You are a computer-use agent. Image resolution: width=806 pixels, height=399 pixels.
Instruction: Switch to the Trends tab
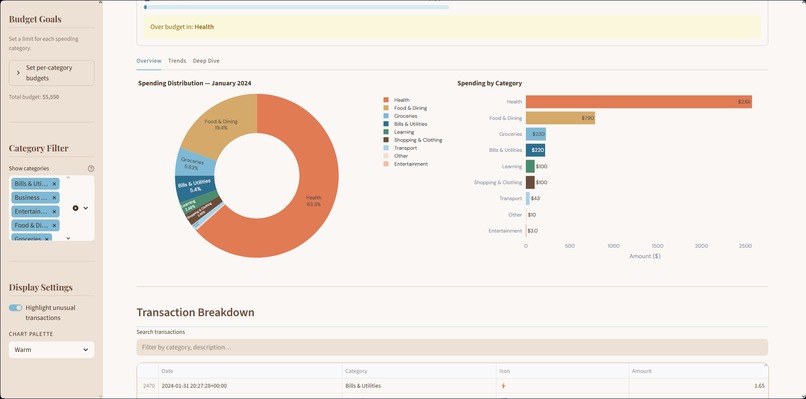177,61
